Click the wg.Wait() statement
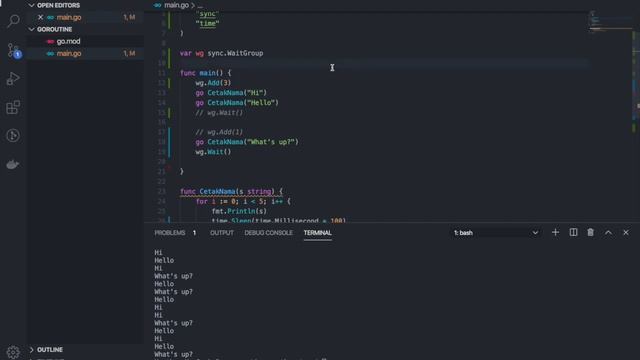This screenshot has width=640, height=360. point(213,152)
